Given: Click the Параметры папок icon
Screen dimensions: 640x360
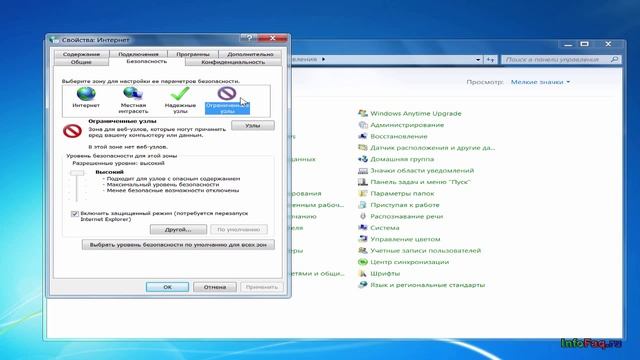Looking at the screenshot, I should point(362,193).
